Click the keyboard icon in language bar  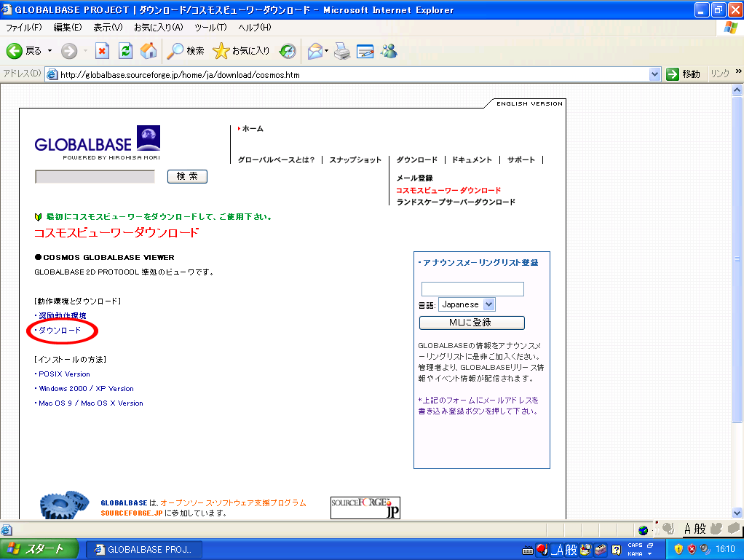(527, 551)
